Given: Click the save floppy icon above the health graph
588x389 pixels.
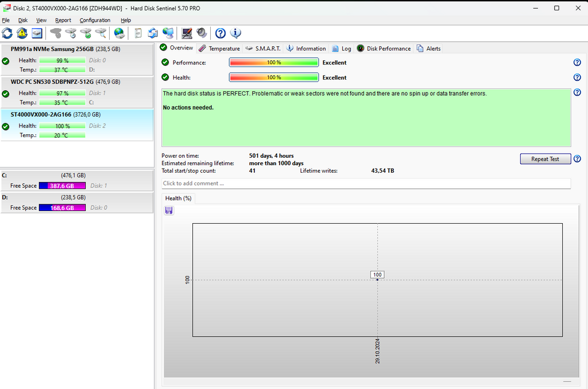Looking at the screenshot, I should pyautogui.click(x=169, y=211).
